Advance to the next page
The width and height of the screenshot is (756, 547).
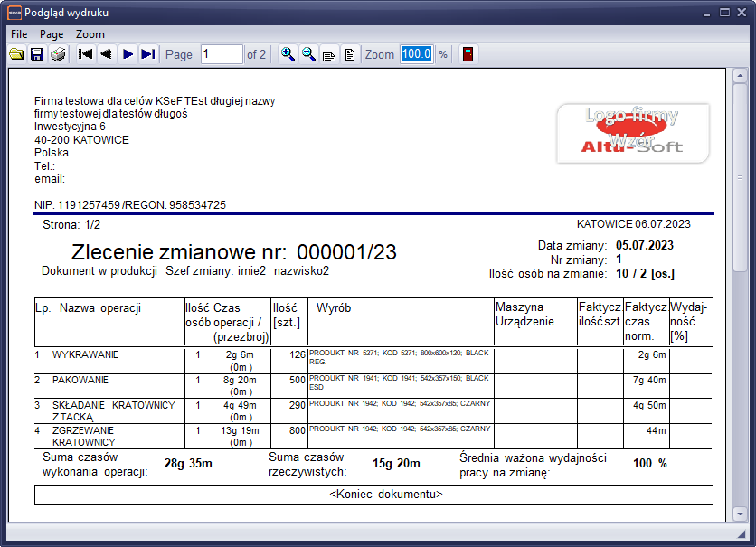[128, 54]
